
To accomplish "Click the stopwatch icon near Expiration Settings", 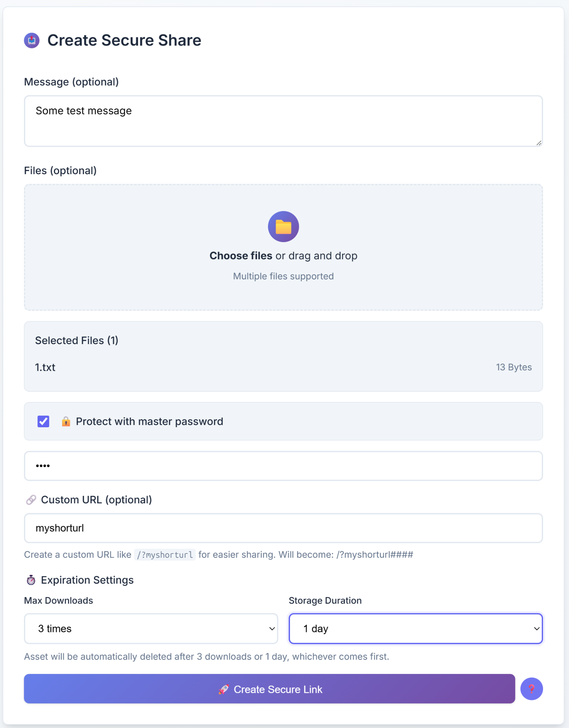I will [x=31, y=580].
